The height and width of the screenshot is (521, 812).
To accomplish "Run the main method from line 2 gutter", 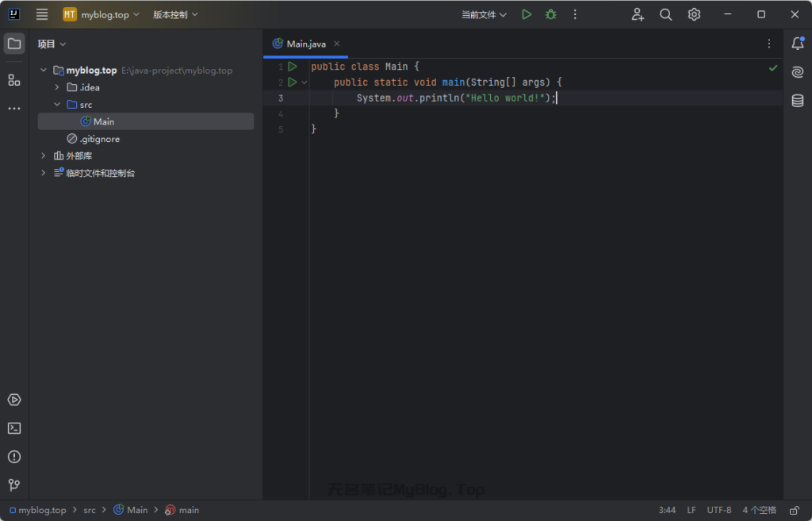I will [292, 82].
